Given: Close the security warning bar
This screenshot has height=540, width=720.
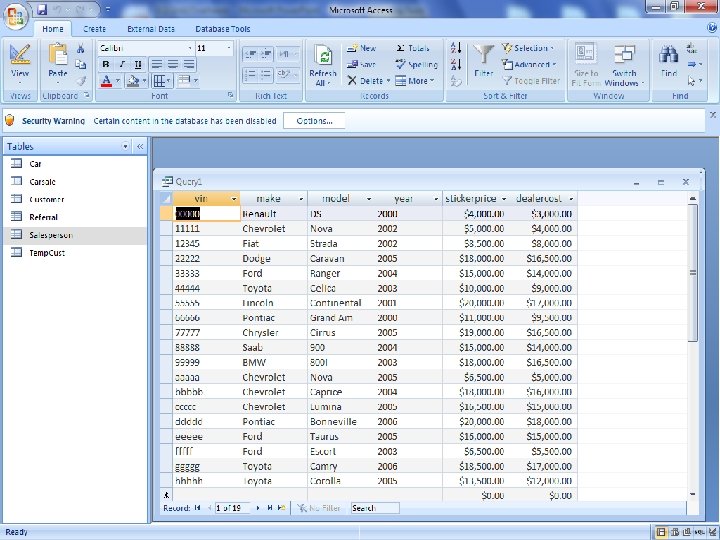Looking at the screenshot, I should pos(713,114).
